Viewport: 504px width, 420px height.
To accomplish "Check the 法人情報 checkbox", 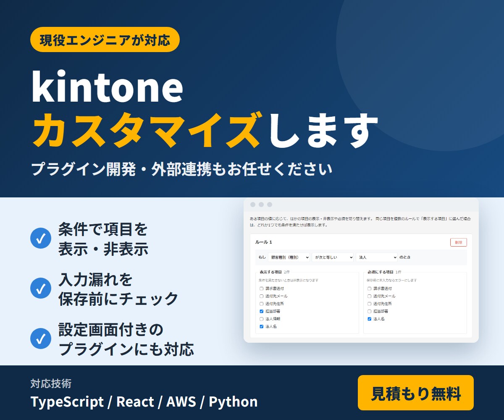I will pyautogui.click(x=261, y=319).
